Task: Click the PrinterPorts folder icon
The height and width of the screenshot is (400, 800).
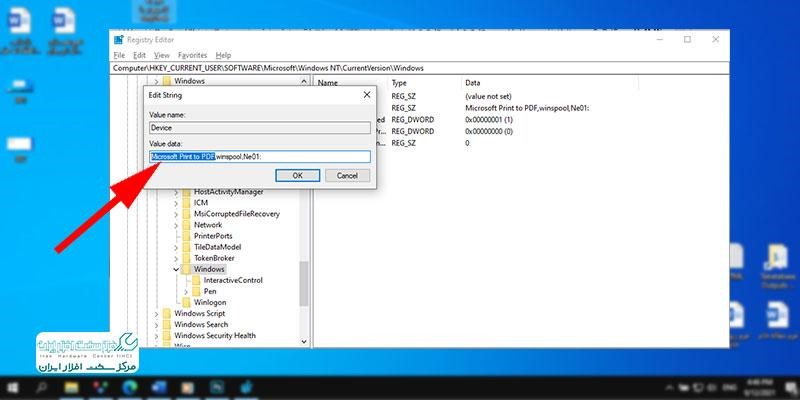Action: 187,236
